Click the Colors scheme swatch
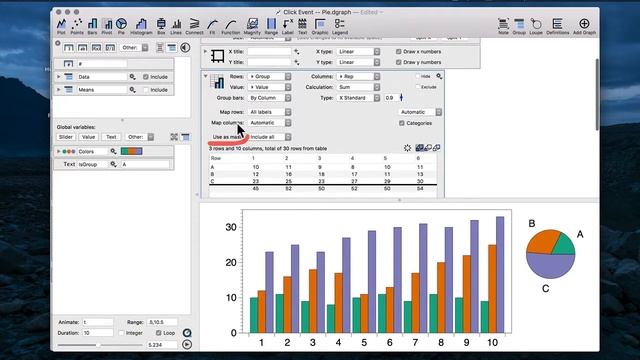640x360 pixels. 131,151
